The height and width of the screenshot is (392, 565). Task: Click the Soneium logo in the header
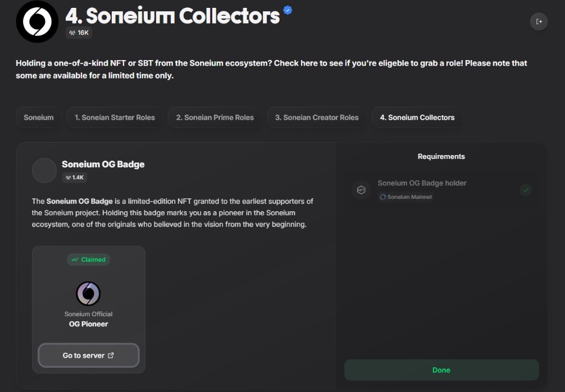coord(37,21)
